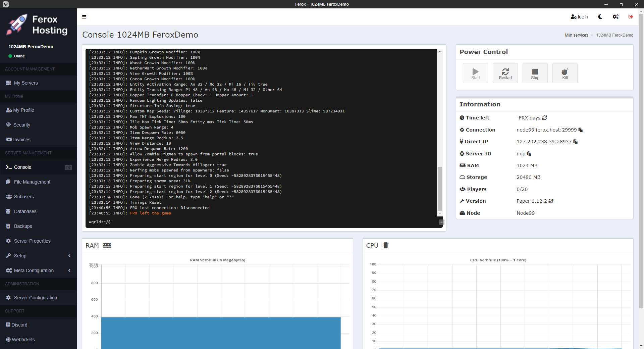Click 'FRX left the game' log line
644x349 pixels.
(x=151, y=213)
